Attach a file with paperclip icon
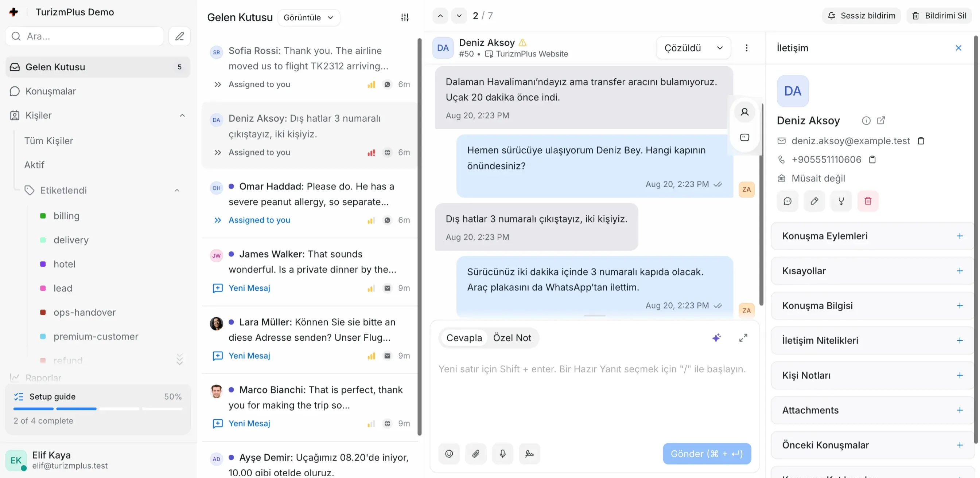The width and height of the screenshot is (980, 478). click(x=475, y=454)
